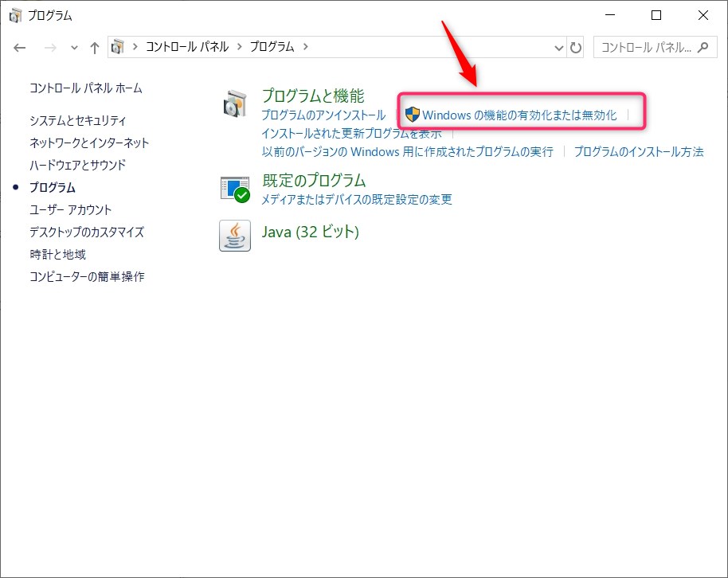The image size is (728, 578).
Task: Expand chevron between コントロール パネル and プログラム
Action: [x=240, y=46]
